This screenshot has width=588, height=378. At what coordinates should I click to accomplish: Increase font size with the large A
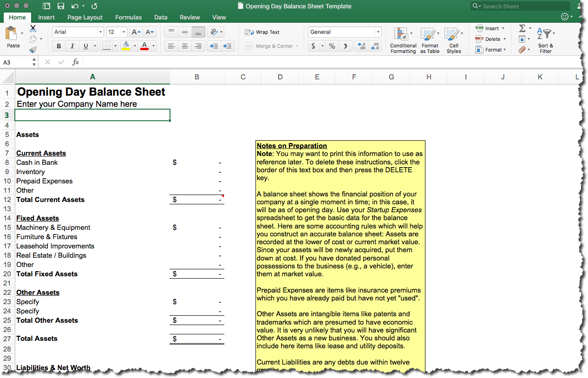135,32
